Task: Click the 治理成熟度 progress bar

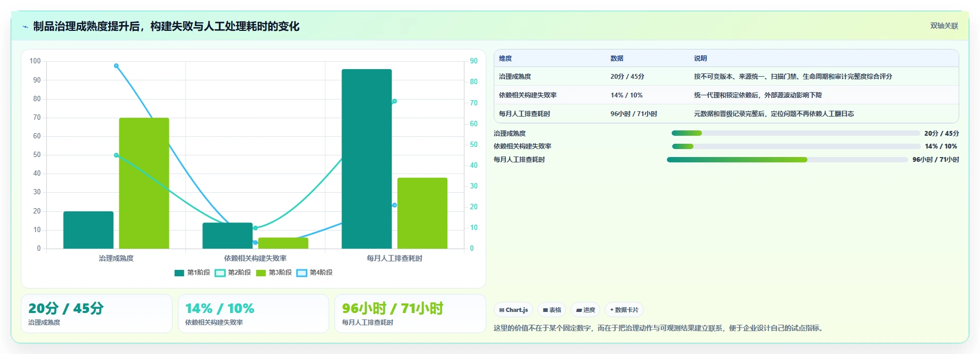Action: [796, 133]
